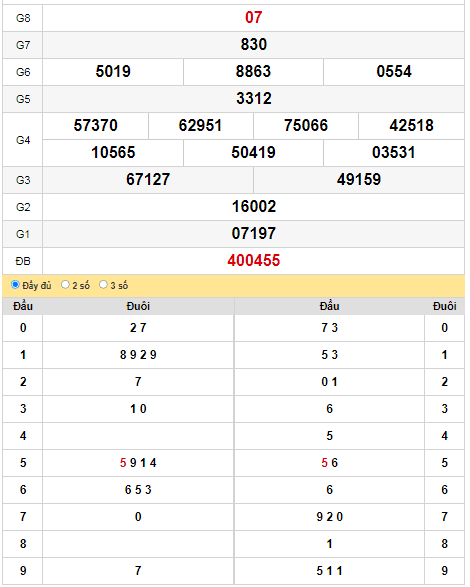The image size is (470, 587).
Task: Click the G4 number 50419
Action: pyautogui.click(x=253, y=152)
